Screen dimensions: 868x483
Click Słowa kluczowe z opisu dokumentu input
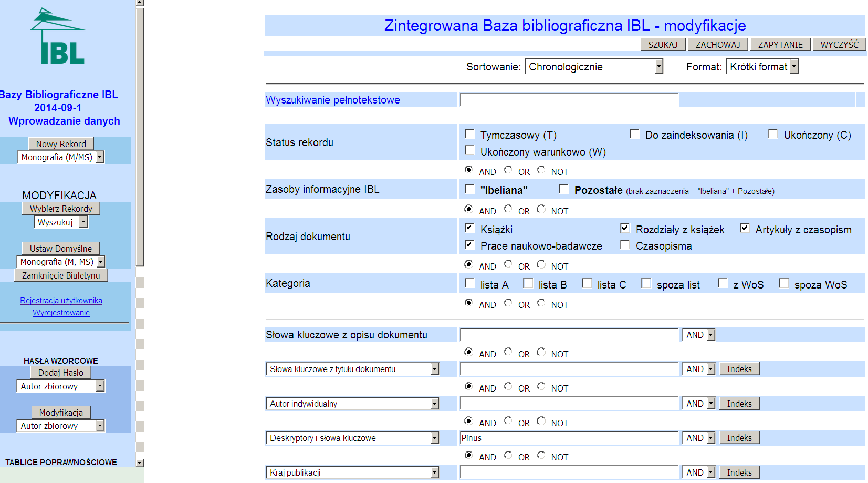569,335
